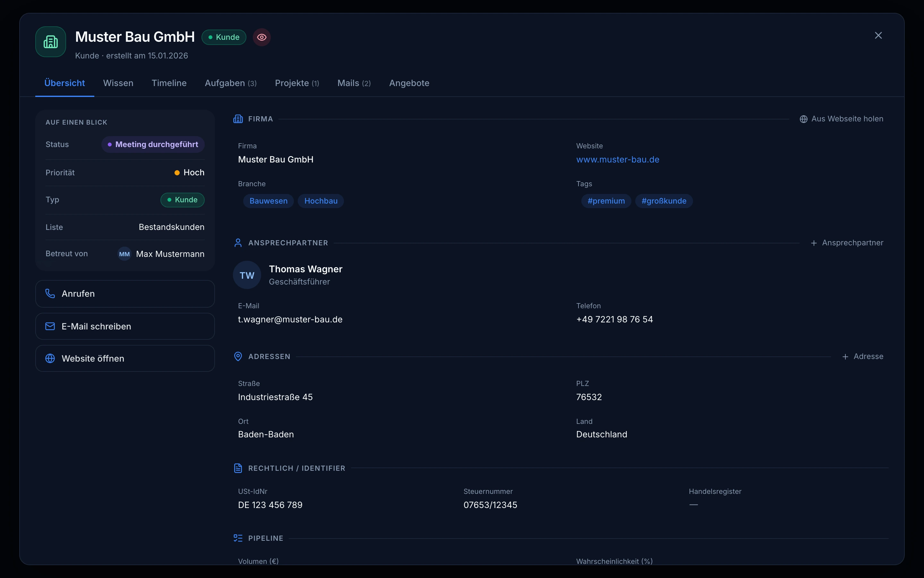
Task: Click the #premium tag
Action: point(606,201)
